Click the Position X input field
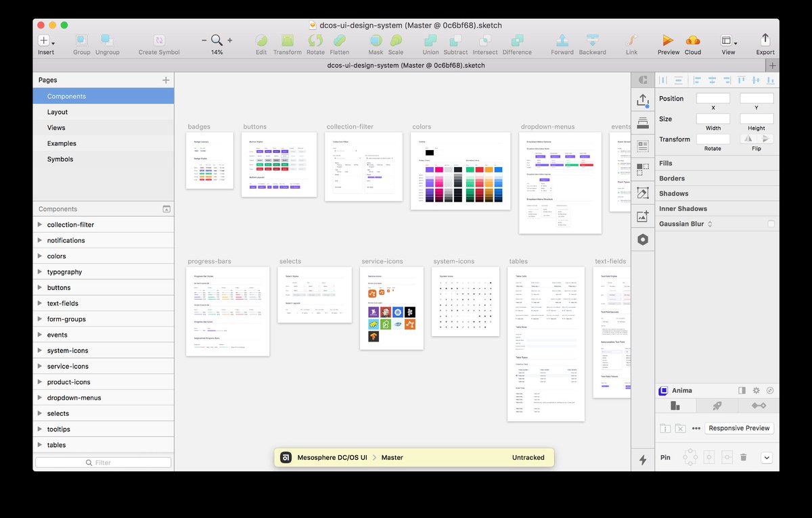 [713, 99]
